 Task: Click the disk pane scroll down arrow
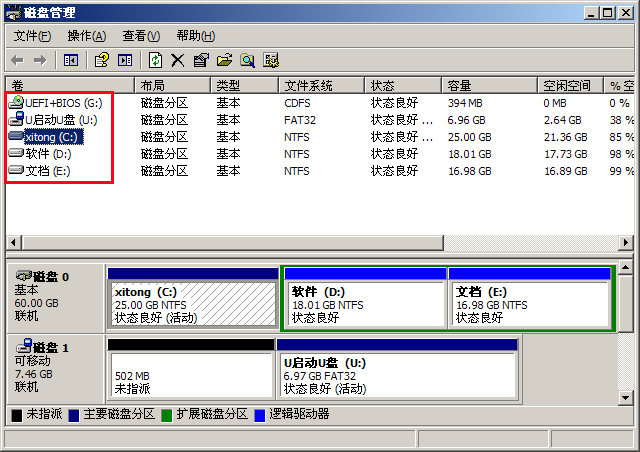pos(625,397)
